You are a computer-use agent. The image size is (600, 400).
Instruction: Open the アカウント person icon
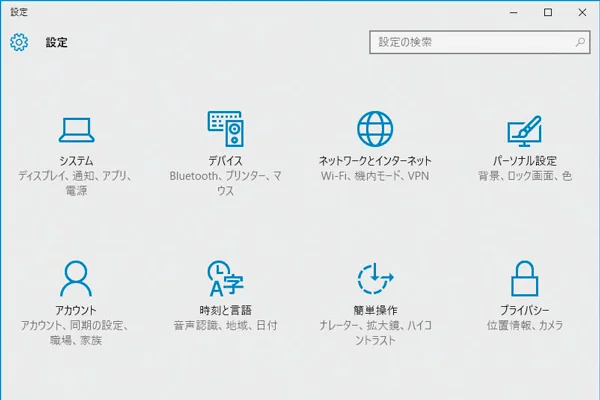pos(76,278)
